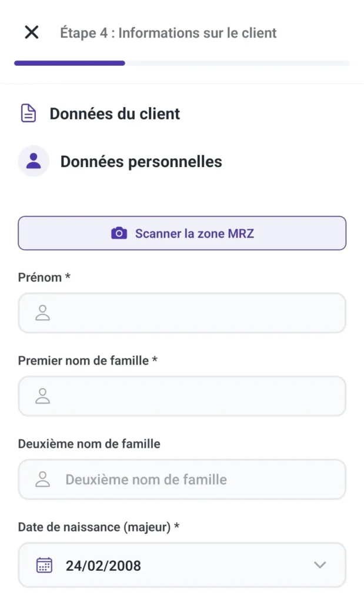Image resolution: width=364 pixels, height=602 pixels.
Task: Click the Étape 4 header title
Action: (x=168, y=33)
